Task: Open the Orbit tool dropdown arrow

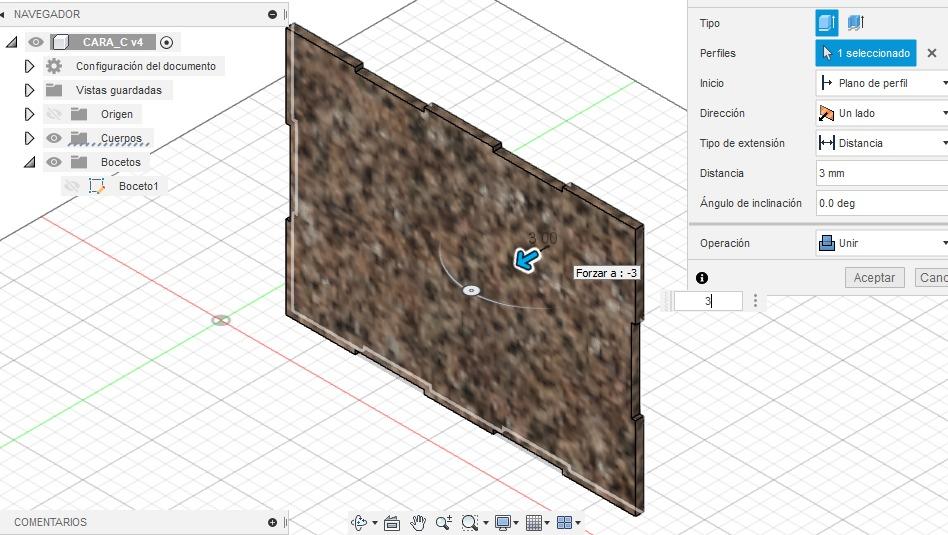Action: tap(375, 523)
